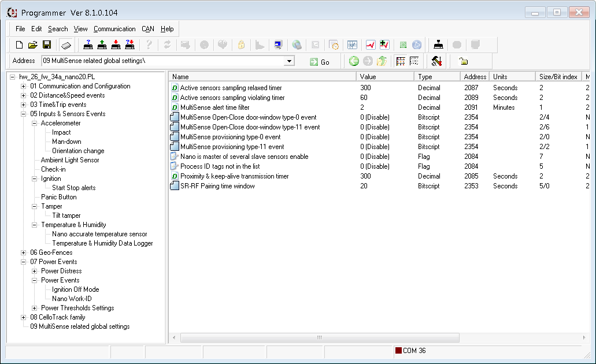
Task: Click the horizontal scrollbar thumb in parameter list
Action: coord(320,337)
